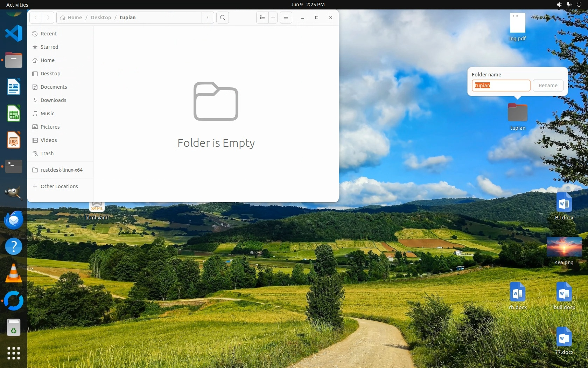This screenshot has width=588, height=368.
Task: Toggle the list view icon
Action: click(x=262, y=18)
